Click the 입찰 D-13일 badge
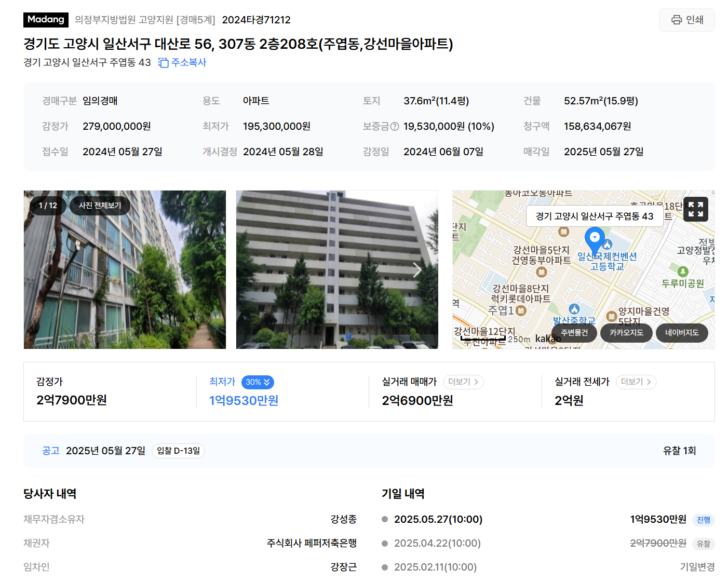728x583 pixels. (178, 451)
